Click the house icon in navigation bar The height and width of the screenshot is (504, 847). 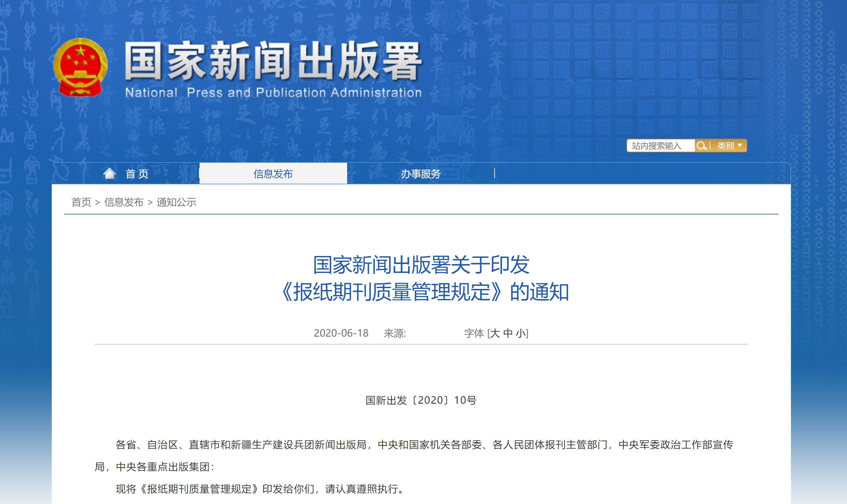tap(109, 174)
